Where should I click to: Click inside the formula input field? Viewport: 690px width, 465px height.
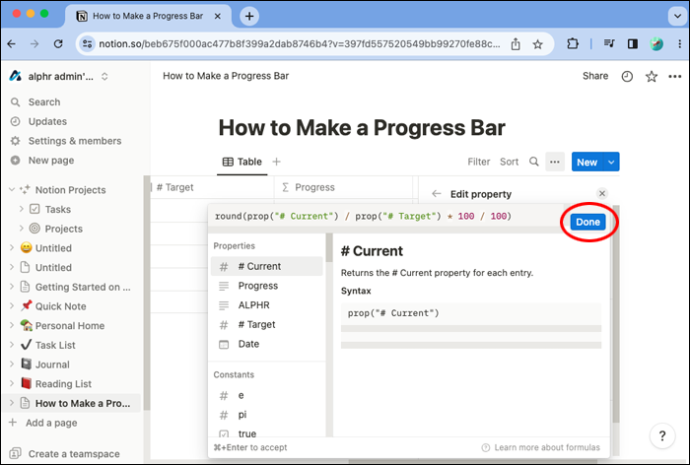point(385,216)
